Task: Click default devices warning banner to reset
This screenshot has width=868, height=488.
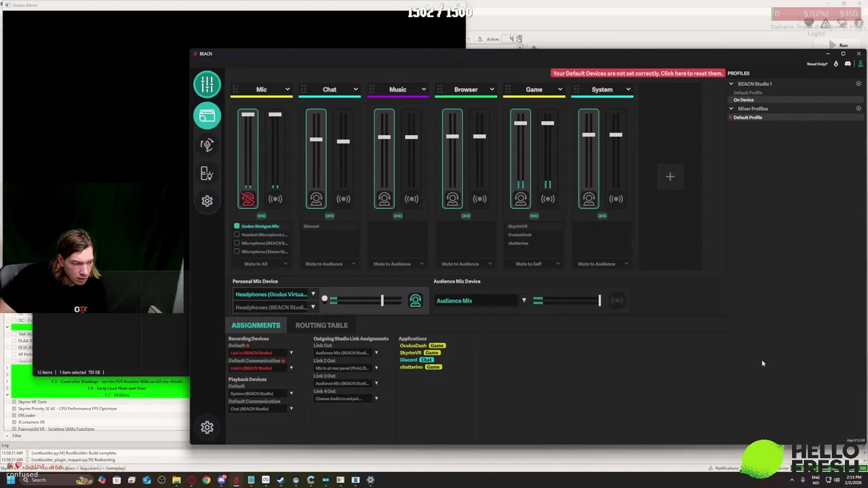Action: point(637,73)
